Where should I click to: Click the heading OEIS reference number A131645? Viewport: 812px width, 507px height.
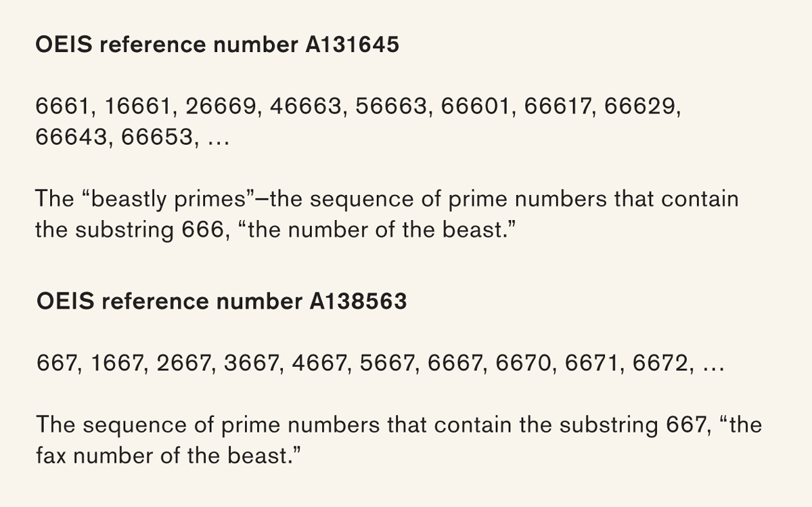pos(217,45)
